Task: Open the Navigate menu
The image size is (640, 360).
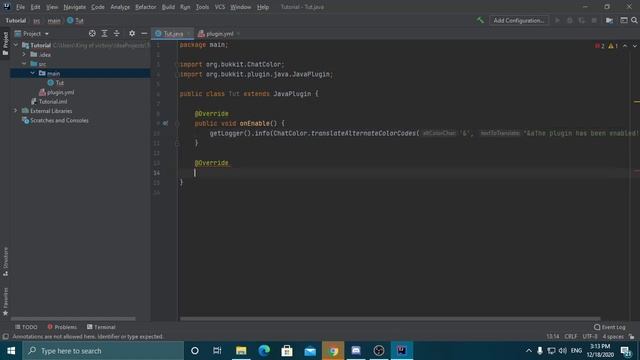Action: coord(75,7)
